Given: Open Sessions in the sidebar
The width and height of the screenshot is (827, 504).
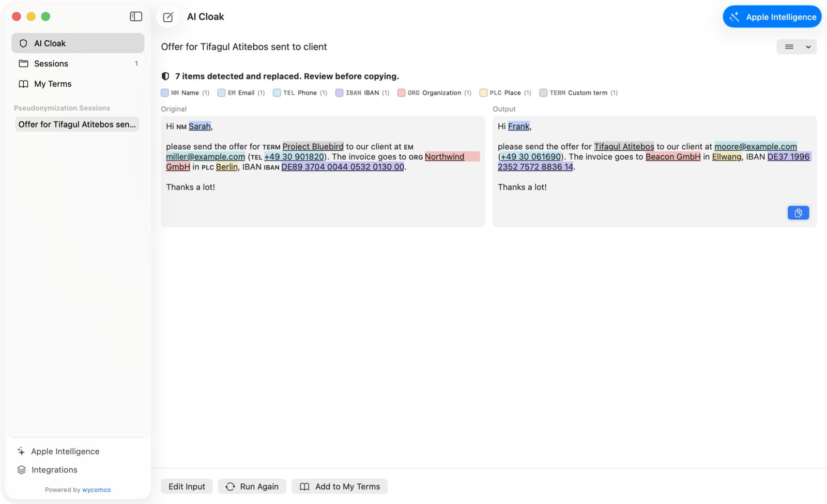Looking at the screenshot, I should point(78,64).
